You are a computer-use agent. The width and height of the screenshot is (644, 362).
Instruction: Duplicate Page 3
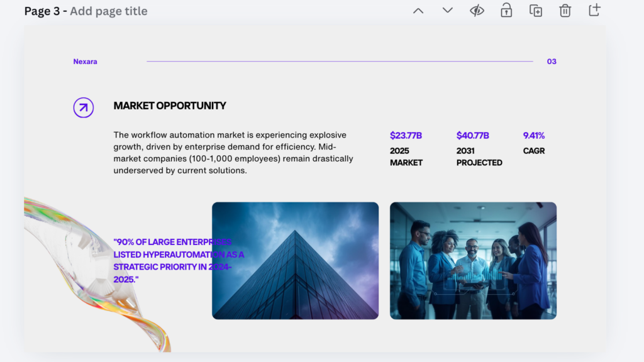(x=535, y=10)
